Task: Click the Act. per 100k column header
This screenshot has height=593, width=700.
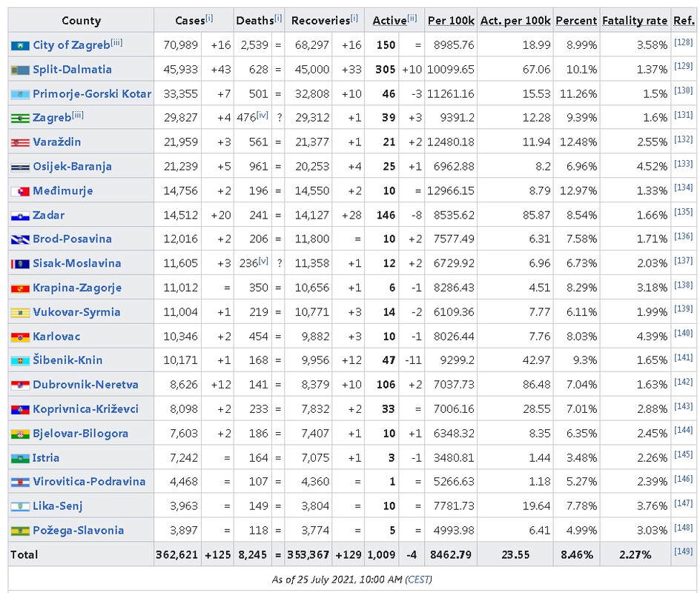Action: (x=515, y=21)
